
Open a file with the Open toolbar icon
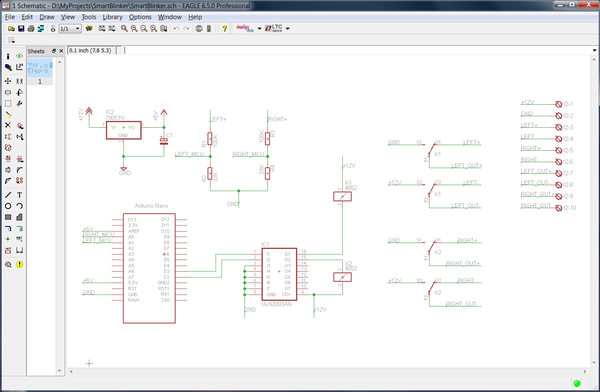coord(11,29)
